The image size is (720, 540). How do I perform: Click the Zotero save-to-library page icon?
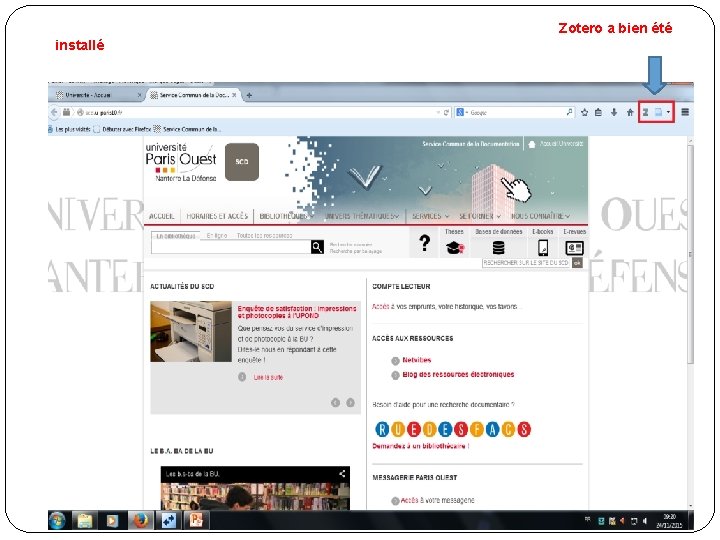658,112
